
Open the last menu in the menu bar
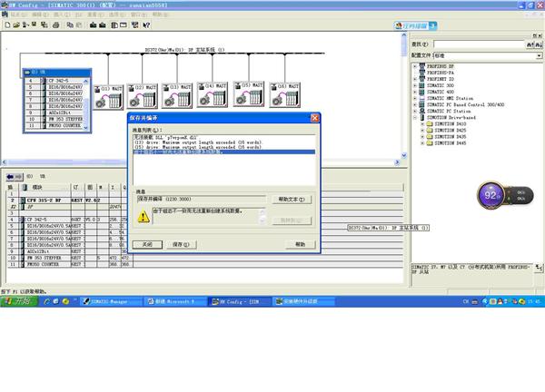pos(160,15)
